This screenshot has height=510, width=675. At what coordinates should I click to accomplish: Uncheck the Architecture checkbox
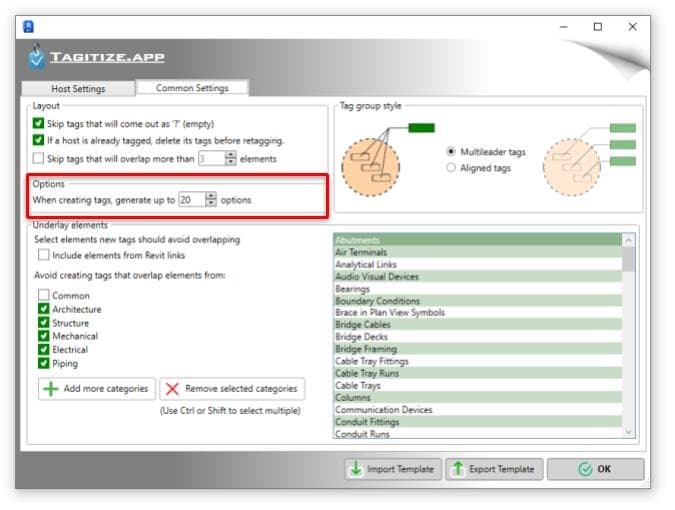pos(43,309)
